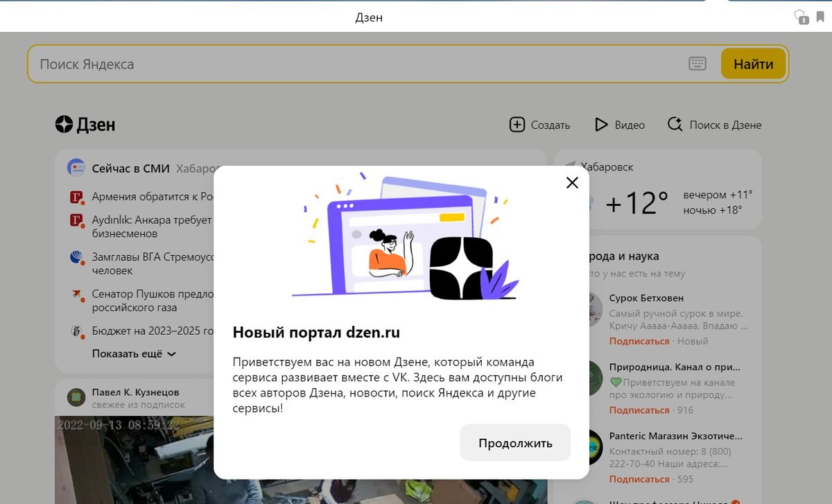Image resolution: width=832 pixels, height=504 pixels.
Task: Open the Видео play icon
Action: pos(601,125)
